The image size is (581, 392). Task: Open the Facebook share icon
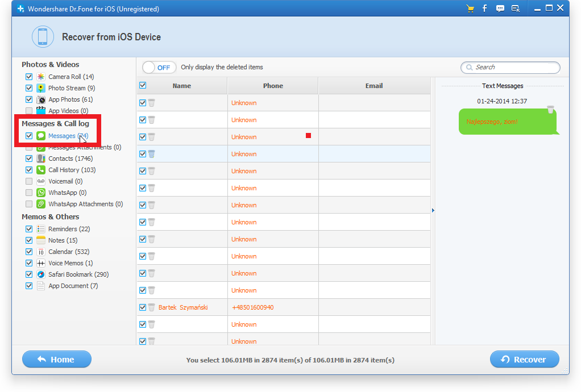(x=485, y=9)
